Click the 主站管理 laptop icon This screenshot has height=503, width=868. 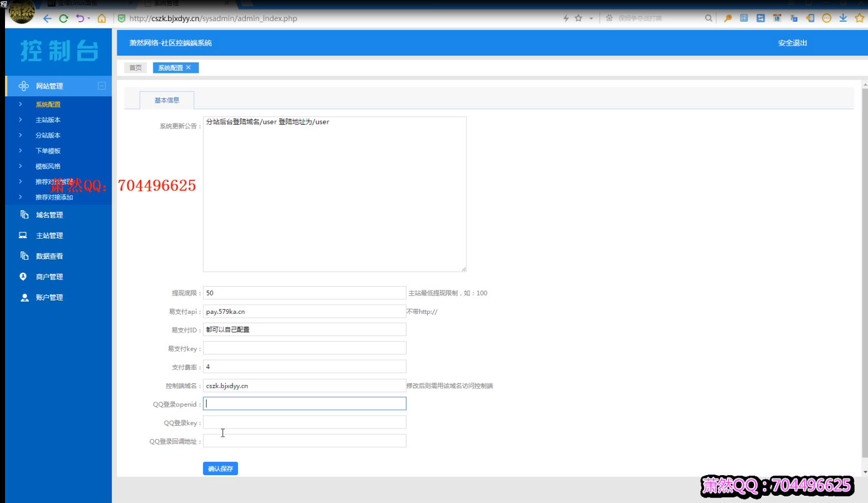click(x=23, y=235)
